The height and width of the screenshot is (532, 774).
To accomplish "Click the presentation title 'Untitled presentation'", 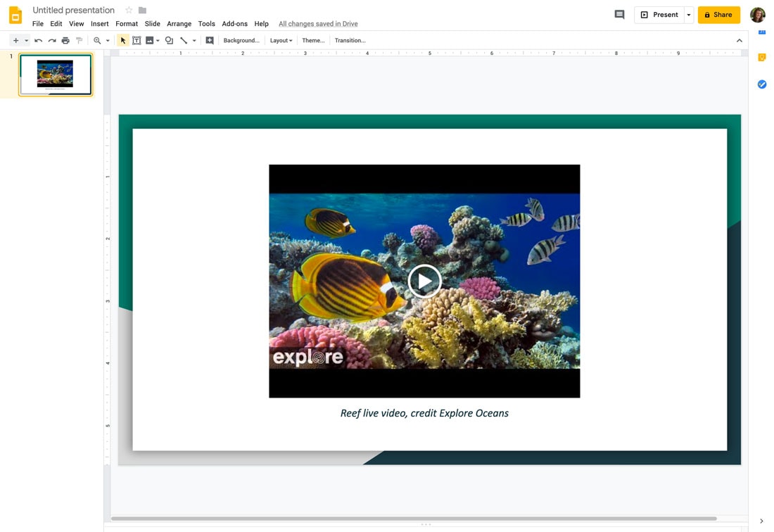I will tap(74, 10).
